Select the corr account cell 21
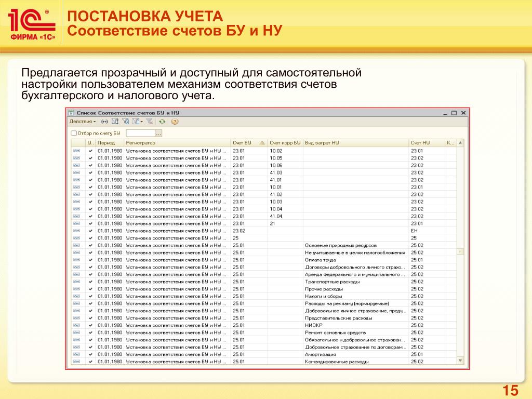 pos(285,223)
